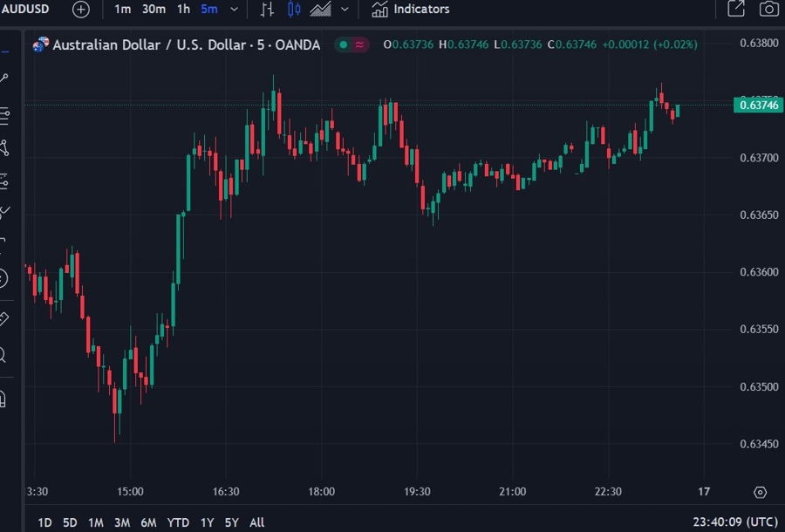Click the 19:30 time axis label

[417, 492]
